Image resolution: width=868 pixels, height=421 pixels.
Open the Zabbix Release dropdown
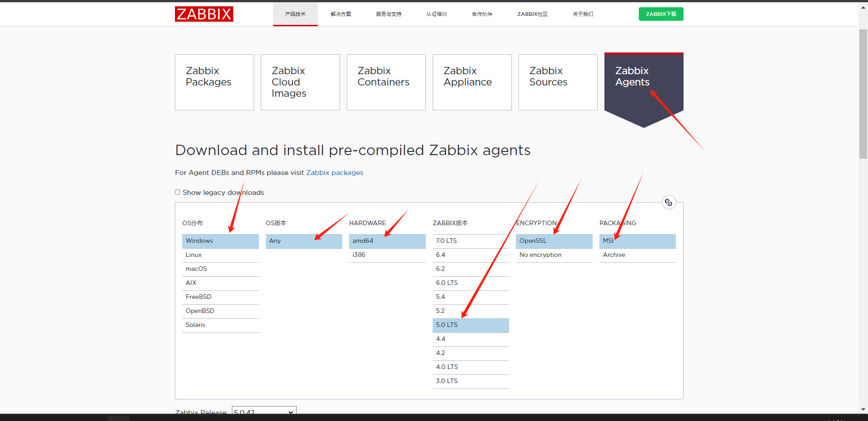pyautogui.click(x=264, y=411)
